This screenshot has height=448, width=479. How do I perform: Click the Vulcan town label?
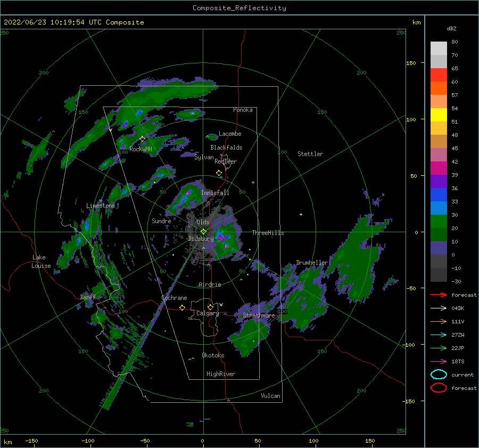[270, 396]
